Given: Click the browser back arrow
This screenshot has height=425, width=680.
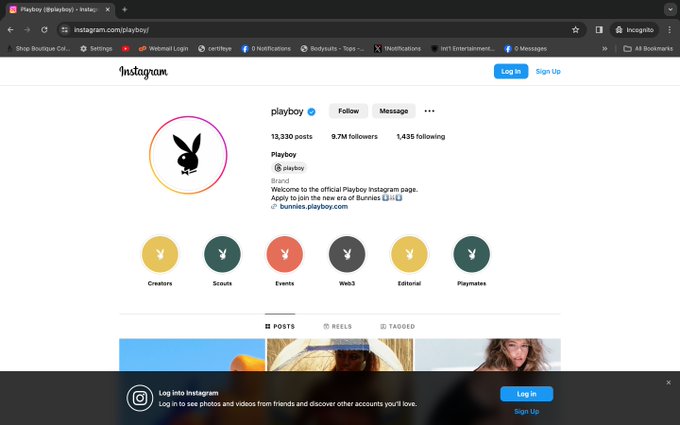Looking at the screenshot, I should (11, 30).
